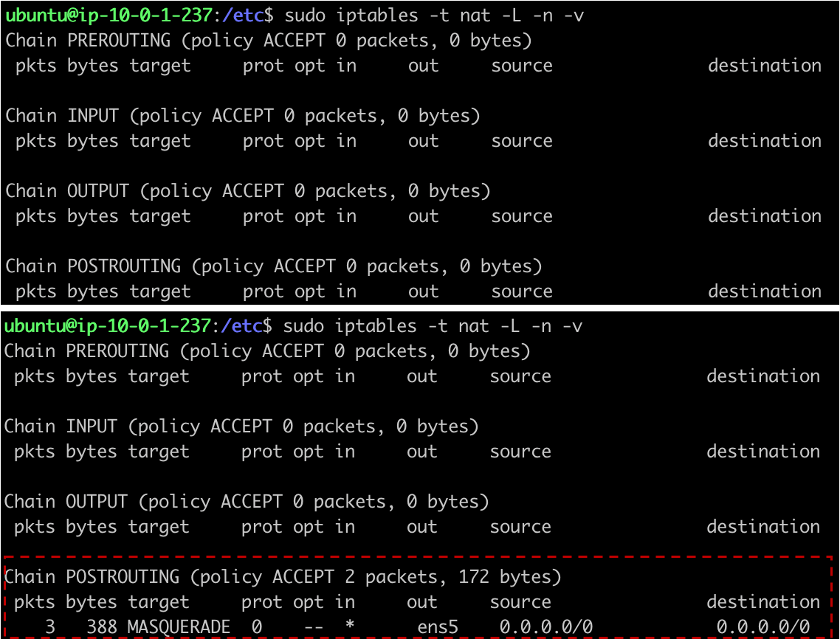840x639 pixels.
Task: Click the '172 bytes' text in POSTROUTING policy line
Action: 505,577
